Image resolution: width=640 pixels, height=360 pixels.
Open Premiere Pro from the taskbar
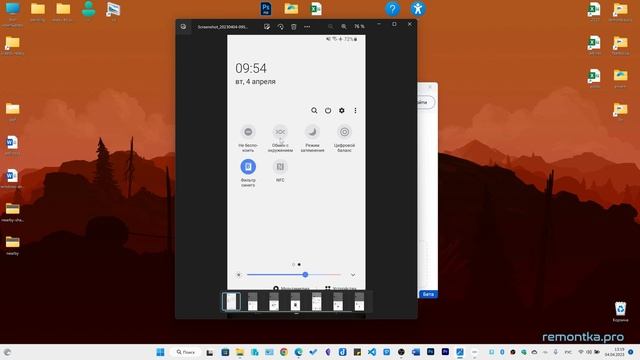tap(445, 352)
